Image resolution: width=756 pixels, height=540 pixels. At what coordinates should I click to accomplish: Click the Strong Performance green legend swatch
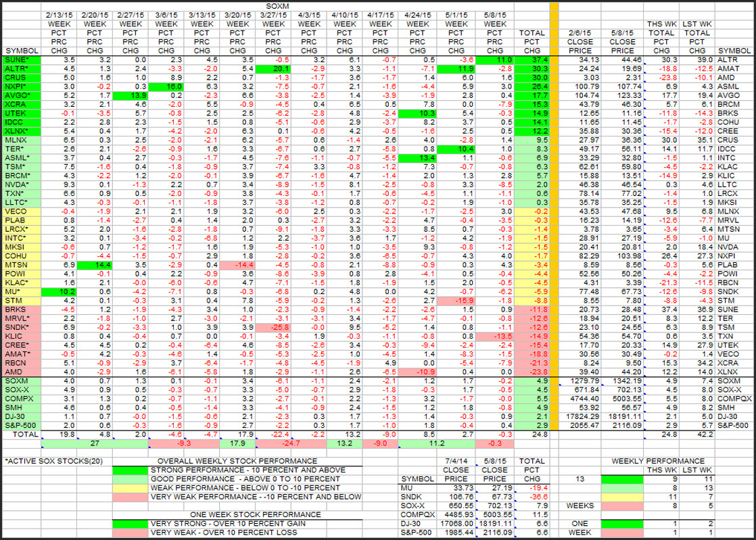[x=131, y=470]
